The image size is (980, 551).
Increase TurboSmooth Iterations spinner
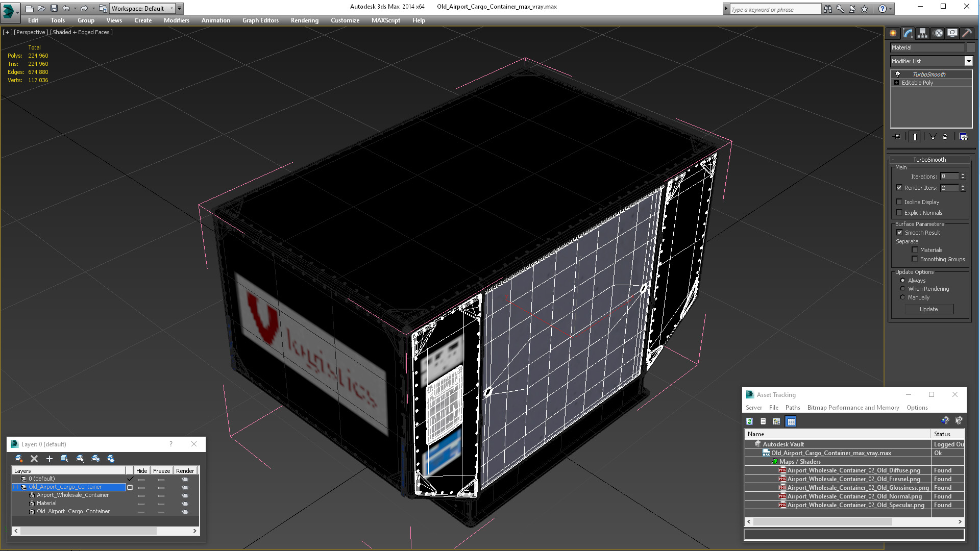963,174
